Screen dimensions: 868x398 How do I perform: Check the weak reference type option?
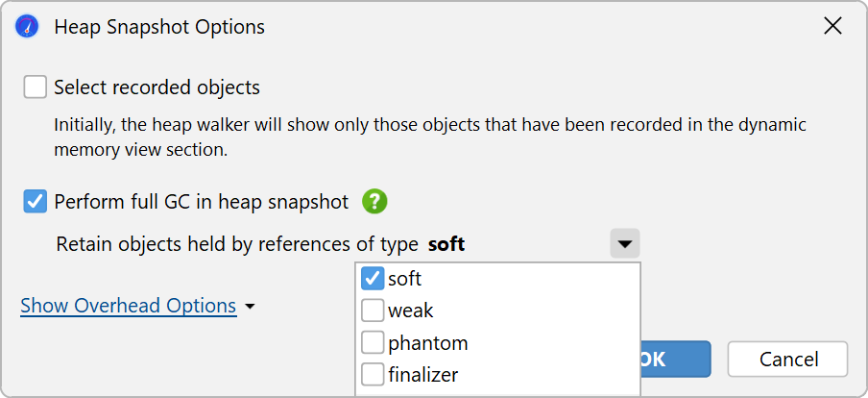tap(373, 311)
